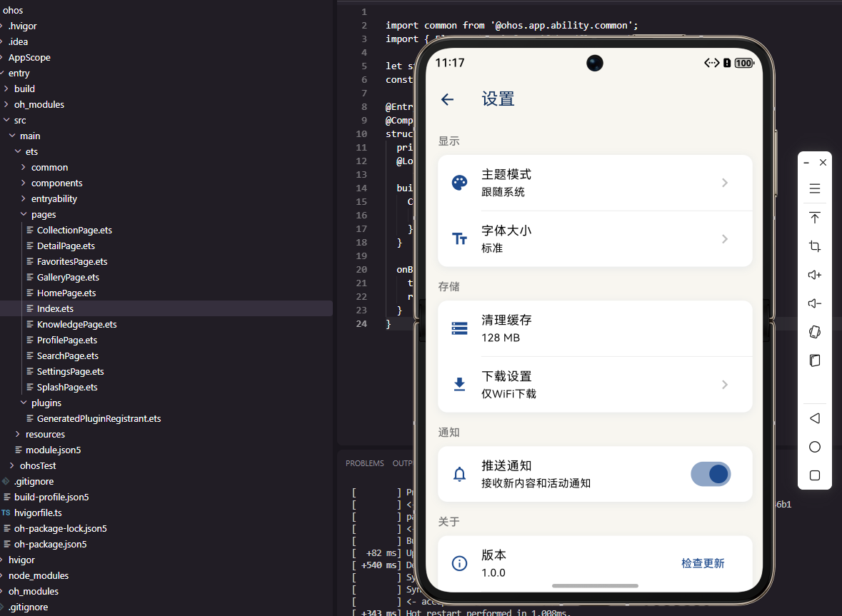
Task: Click the version info circle icon
Action: (459, 563)
